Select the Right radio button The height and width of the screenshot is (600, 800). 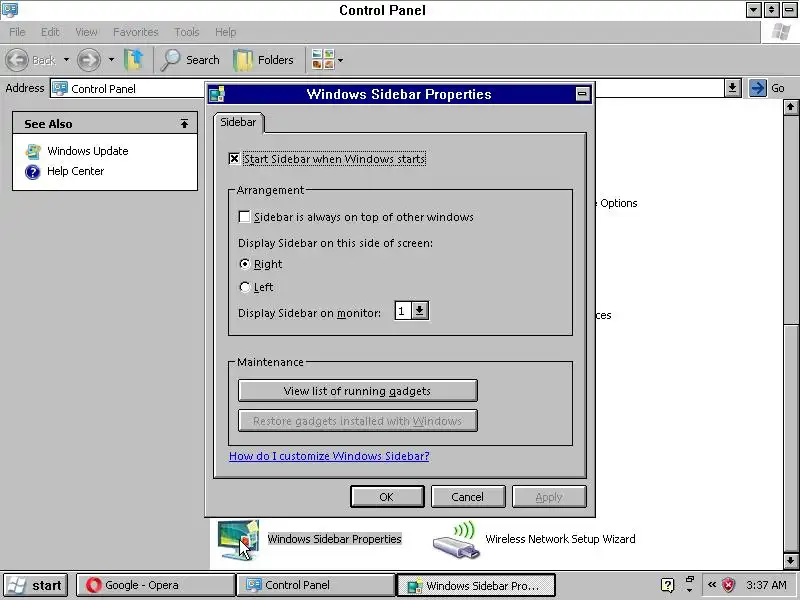[x=245, y=264]
